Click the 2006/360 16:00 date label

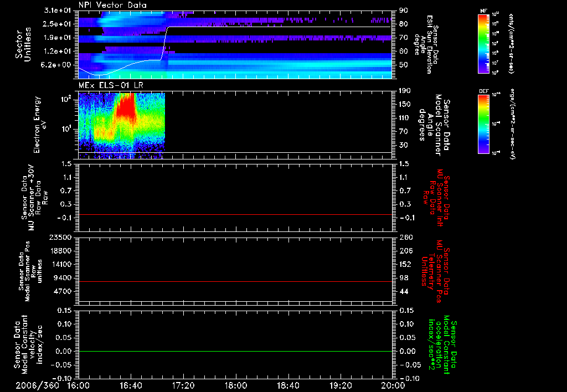[54, 385]
